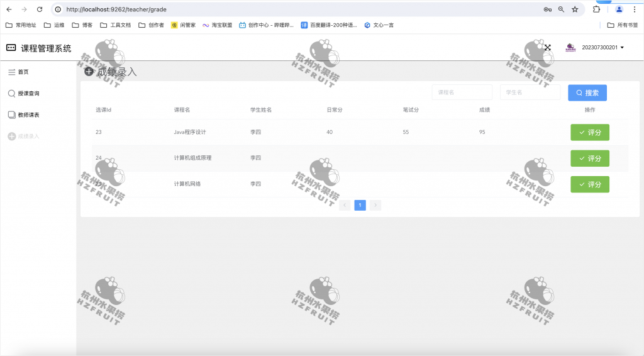
Task: Open the 运维 bookmark folder
Action: (54, 25)
